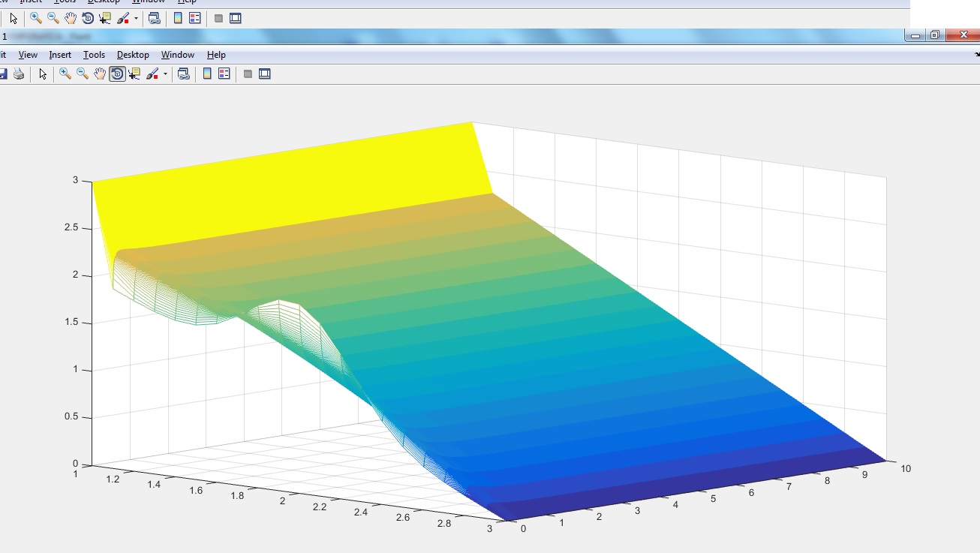Expand Brush dropdown arrow in background window toolbar
The image size is (980, 553).
[136, 19]
